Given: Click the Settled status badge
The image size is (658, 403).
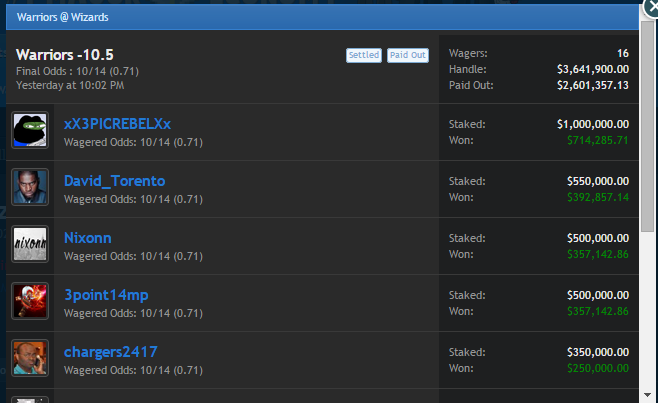Looking at the screenshot, I should tap(364, 55).
